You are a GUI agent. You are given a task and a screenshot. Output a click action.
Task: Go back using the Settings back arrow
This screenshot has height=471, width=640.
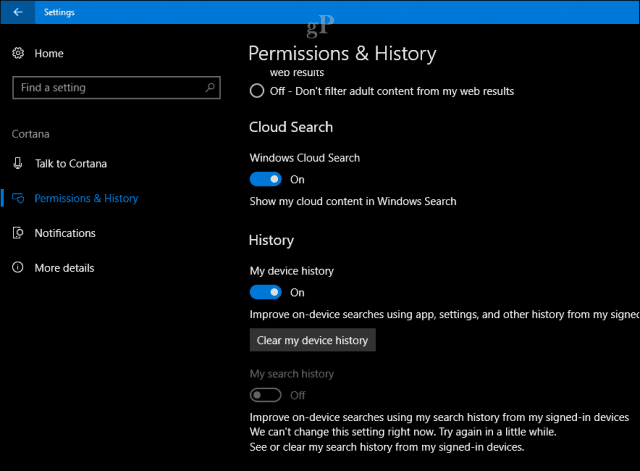[x=18, y=12]
